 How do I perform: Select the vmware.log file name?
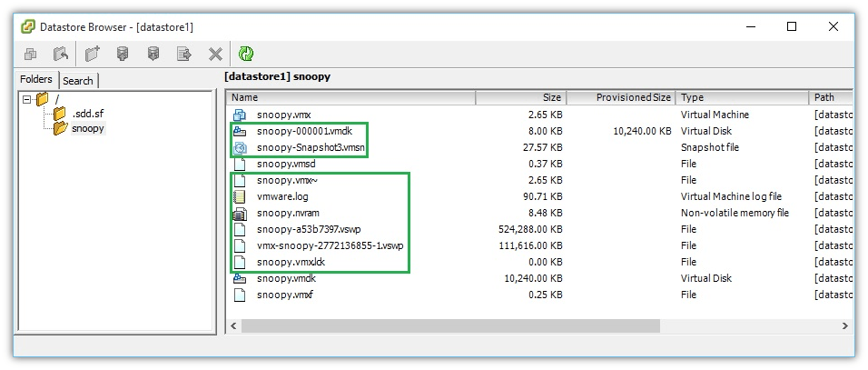pos(282,196)
